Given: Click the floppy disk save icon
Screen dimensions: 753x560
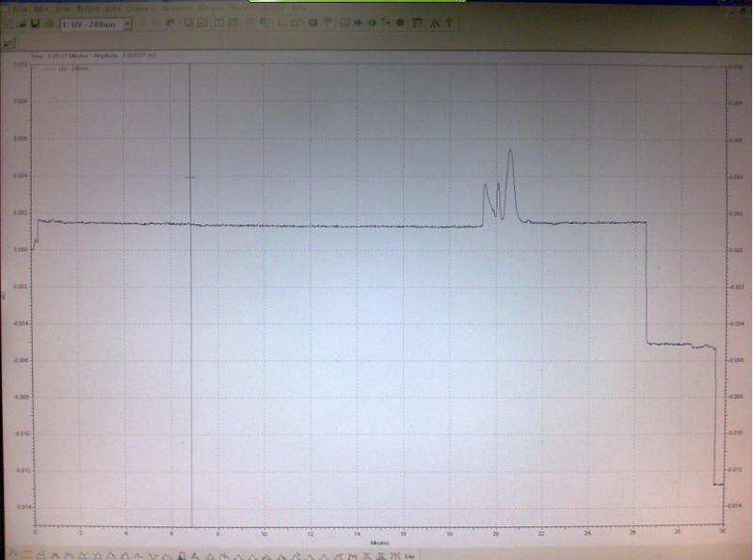Looking at the screenshot, I should click(x=35, y=24).
